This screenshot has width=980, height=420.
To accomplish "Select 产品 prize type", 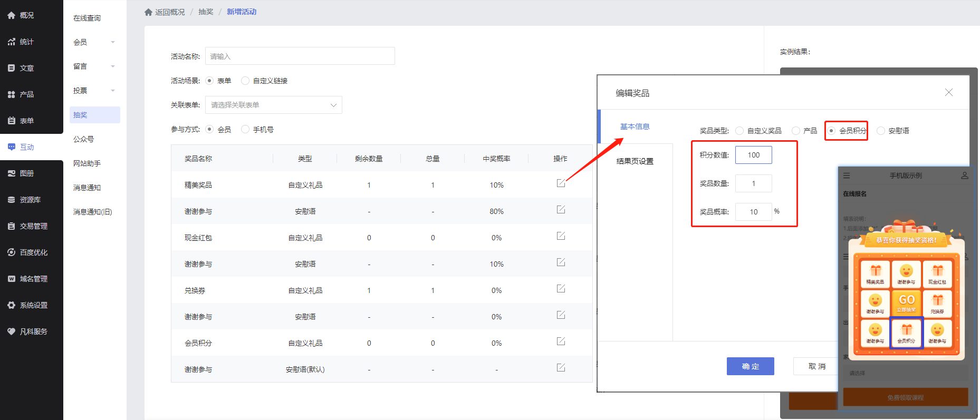I will click(795, 131).
